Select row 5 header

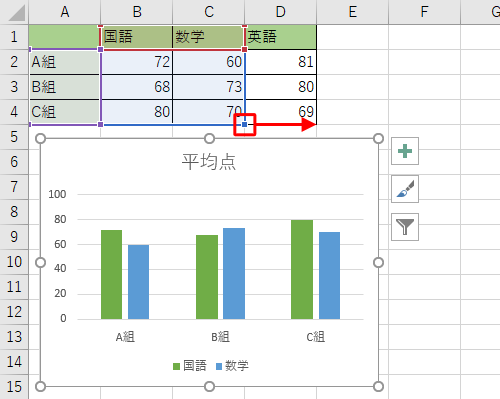(x=14, y=137)
